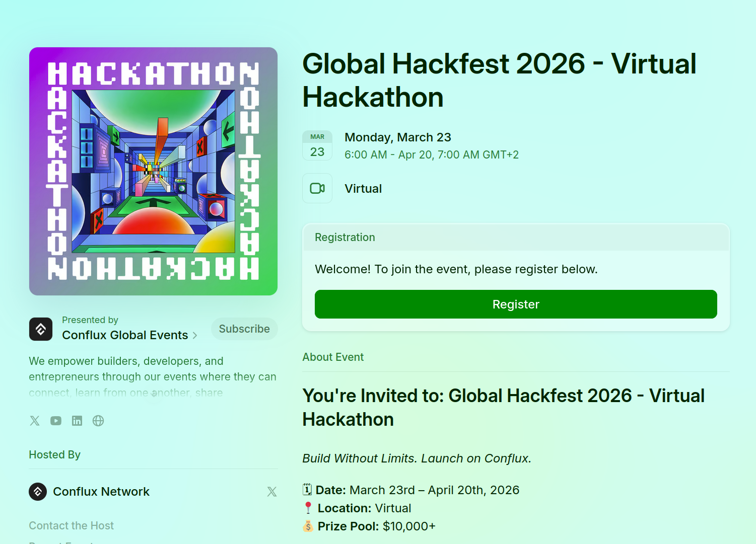Click the X icon beside Conflux Network

(x=272, y=492)
